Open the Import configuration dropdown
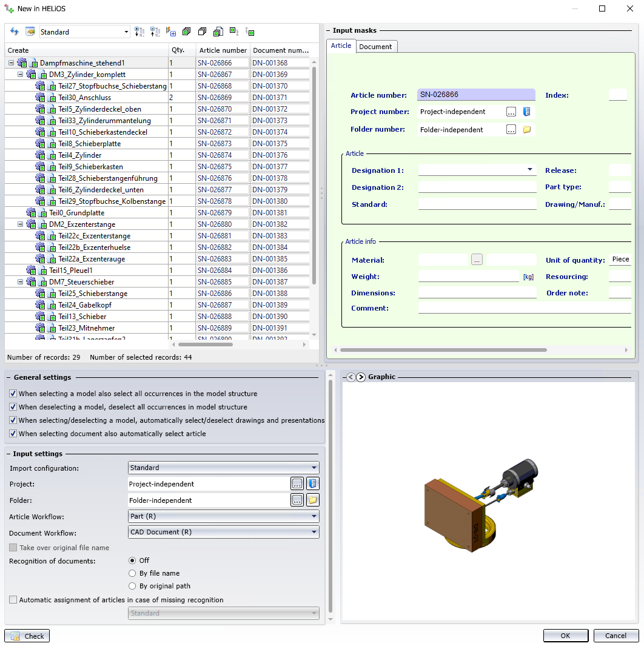The image size is (644, 646). pos(224,468)
